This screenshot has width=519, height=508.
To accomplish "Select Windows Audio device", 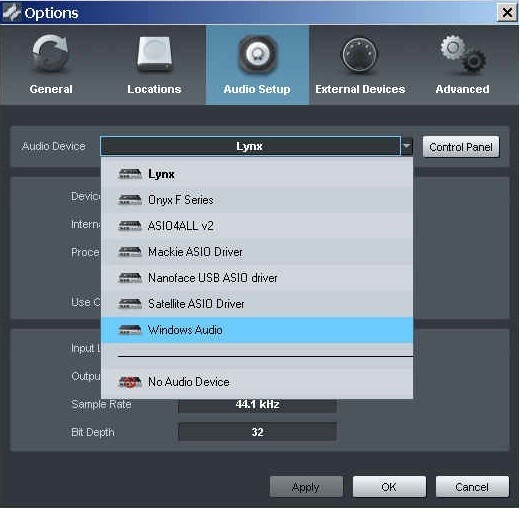I will (x=257, y=330).
